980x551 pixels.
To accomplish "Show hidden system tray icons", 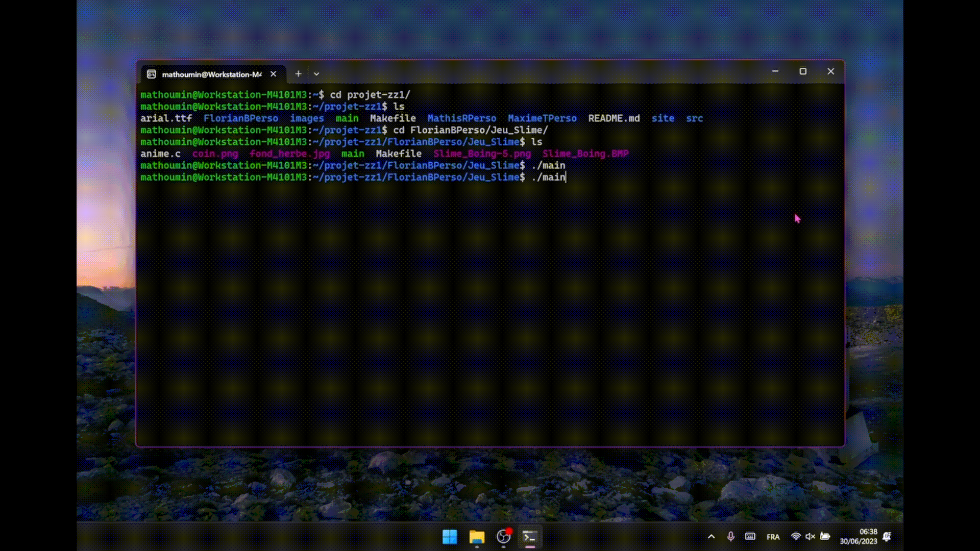I will 711,537.
